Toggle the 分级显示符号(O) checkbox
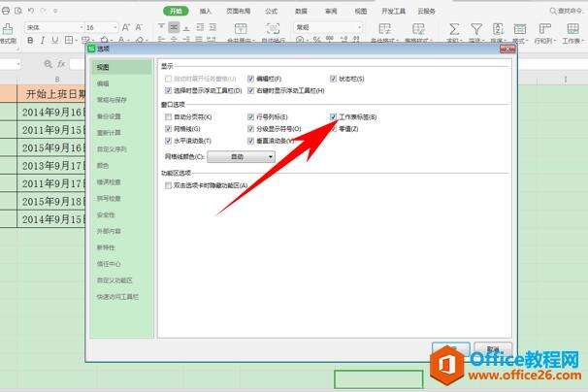The image size is (588, 392). [251, 129]
